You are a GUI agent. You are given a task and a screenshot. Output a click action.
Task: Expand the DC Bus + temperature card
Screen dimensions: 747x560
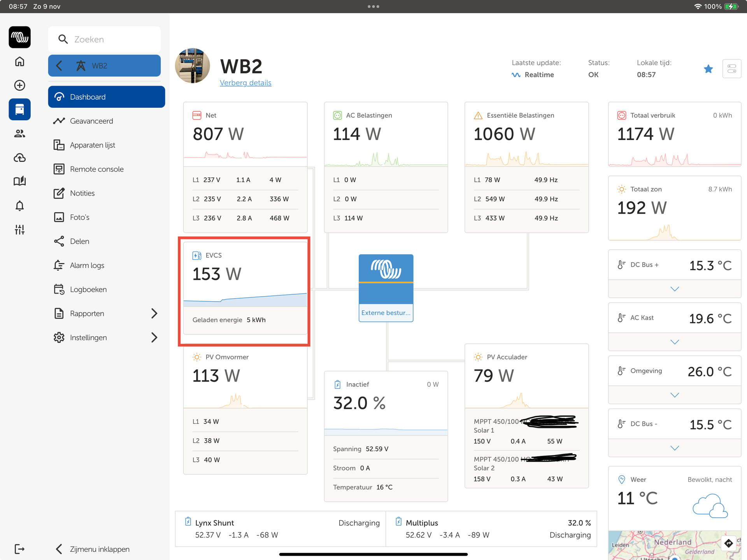tap(674, 289)
